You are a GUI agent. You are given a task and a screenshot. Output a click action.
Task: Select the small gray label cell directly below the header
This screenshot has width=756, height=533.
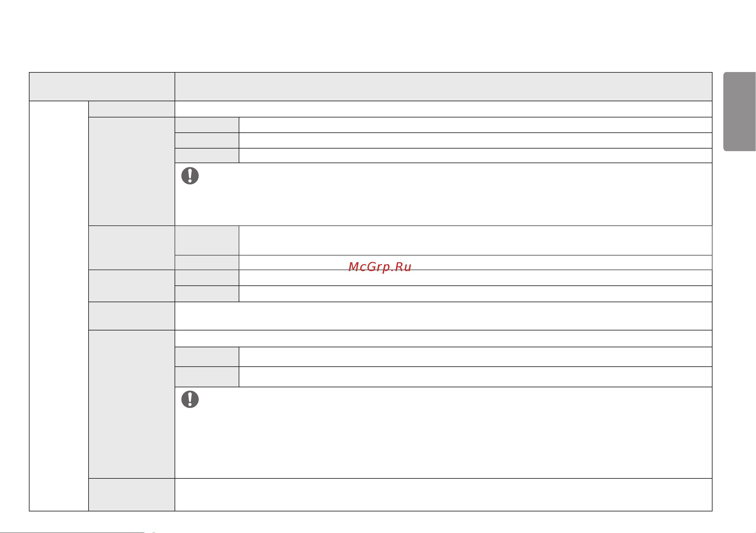point(132,109)
